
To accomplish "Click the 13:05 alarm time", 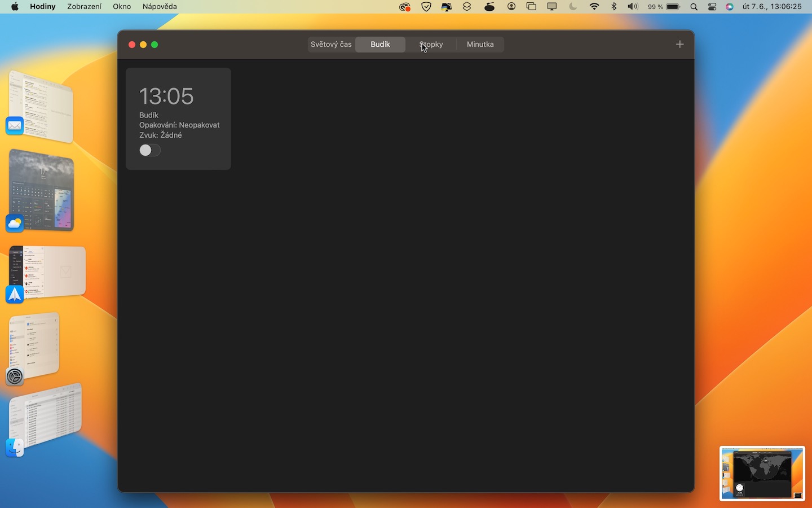I will tap(166, 96).
